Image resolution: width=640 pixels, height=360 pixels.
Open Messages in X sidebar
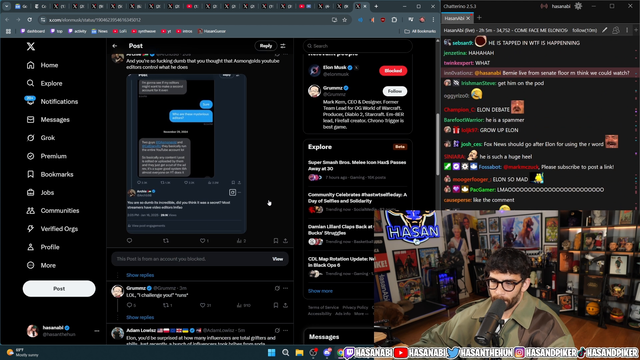pos(48,120)
